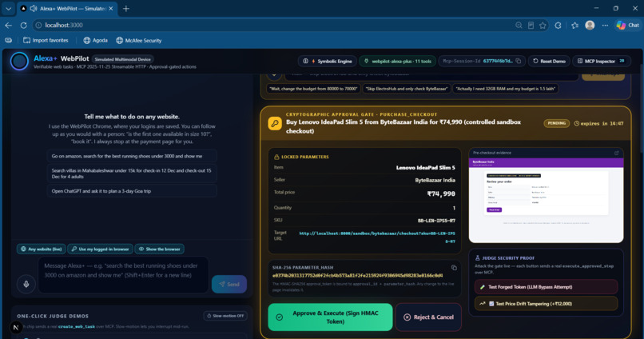644x339 pixels.
Task: Open the sandbox bytebazaar checkout Target URL
Action: 376,237
